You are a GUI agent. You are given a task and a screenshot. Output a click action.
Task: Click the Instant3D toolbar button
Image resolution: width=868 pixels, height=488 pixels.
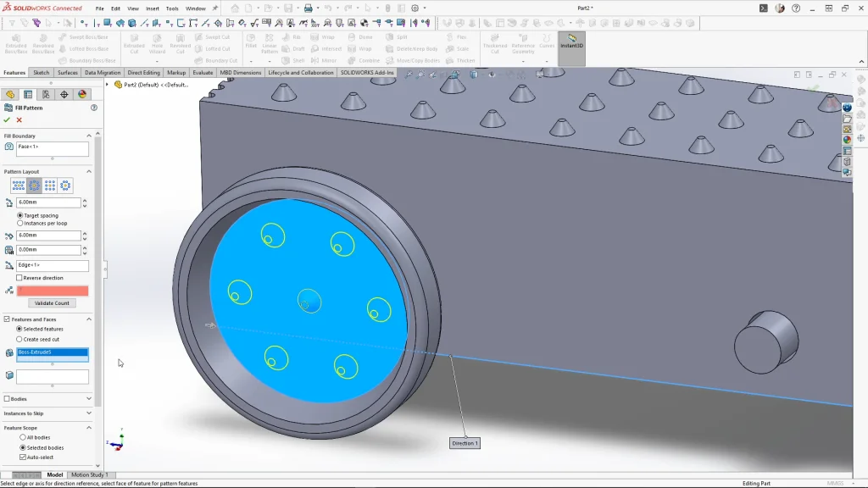571,42
